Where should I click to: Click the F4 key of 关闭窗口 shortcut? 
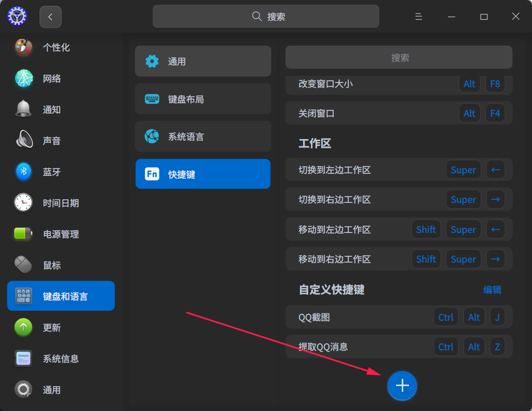click(495, 113)
